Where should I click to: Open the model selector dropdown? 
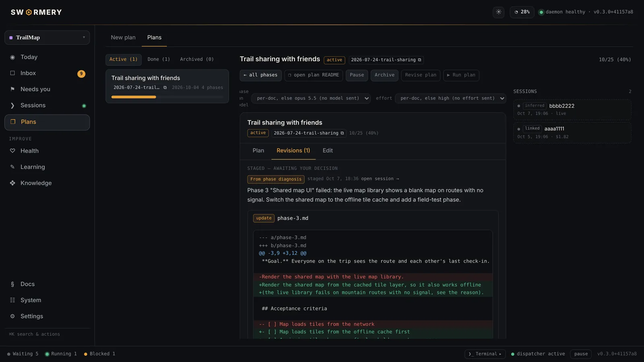[311, 98]
